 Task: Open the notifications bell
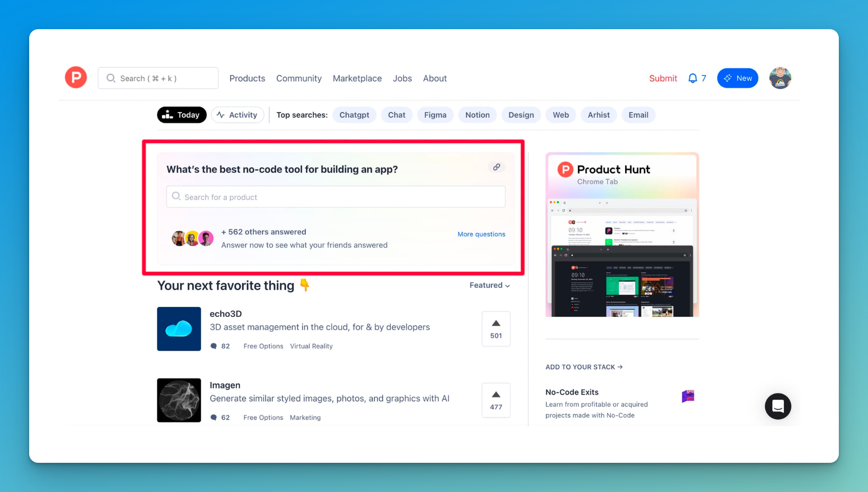coord(692,78)
